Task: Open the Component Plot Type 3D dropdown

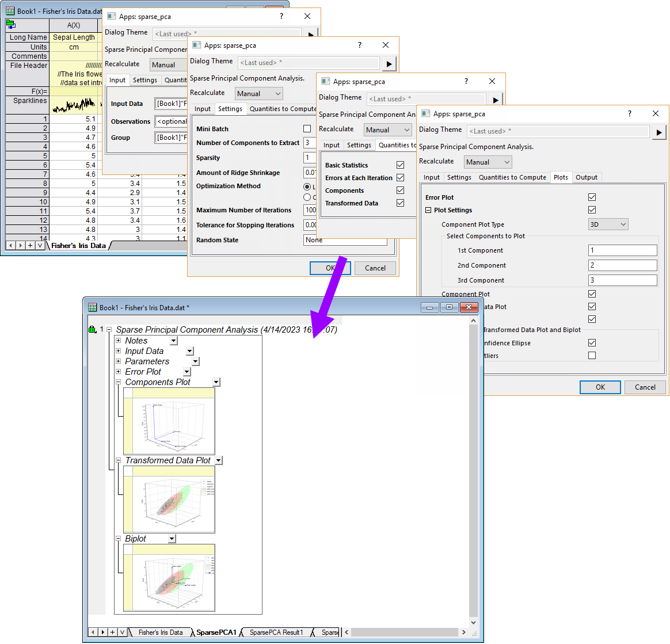Action: [608, 224]
